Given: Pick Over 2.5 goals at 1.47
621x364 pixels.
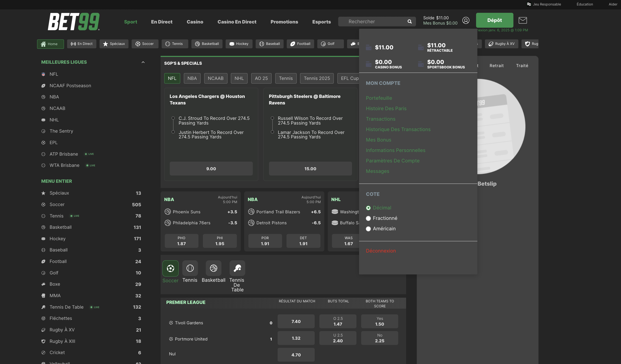Looking at the screenshot, I should (x=338, y=321).
